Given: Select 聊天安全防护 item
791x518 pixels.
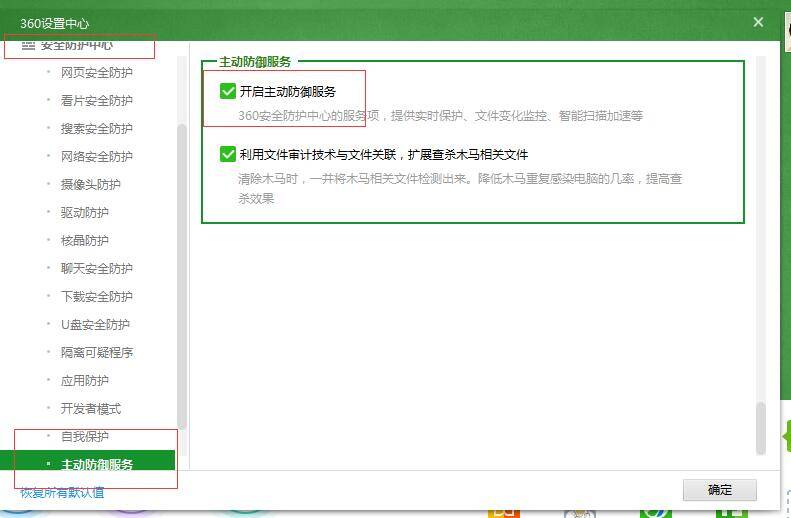Looking at the screenshot, I should pos(96,268).
